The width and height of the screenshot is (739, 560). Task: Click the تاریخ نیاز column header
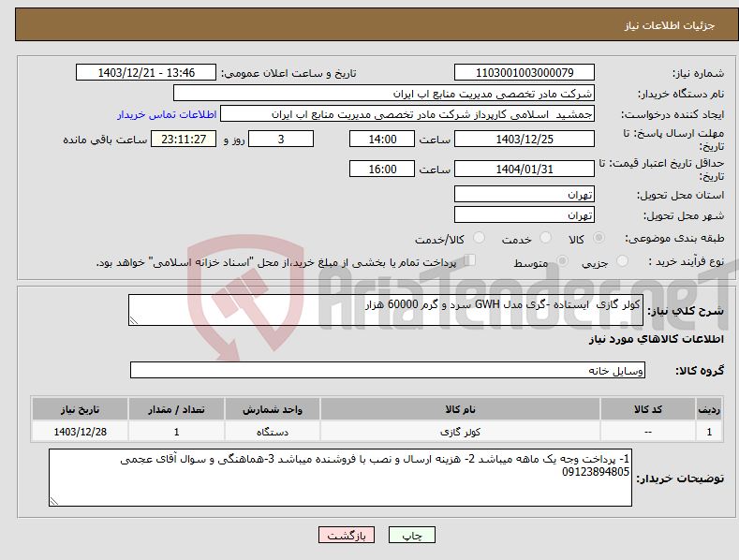click(x=81, y=409)
